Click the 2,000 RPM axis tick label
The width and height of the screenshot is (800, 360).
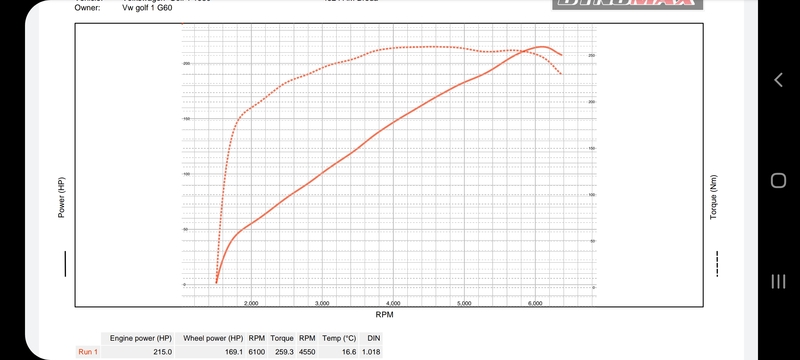pos(251,303)
